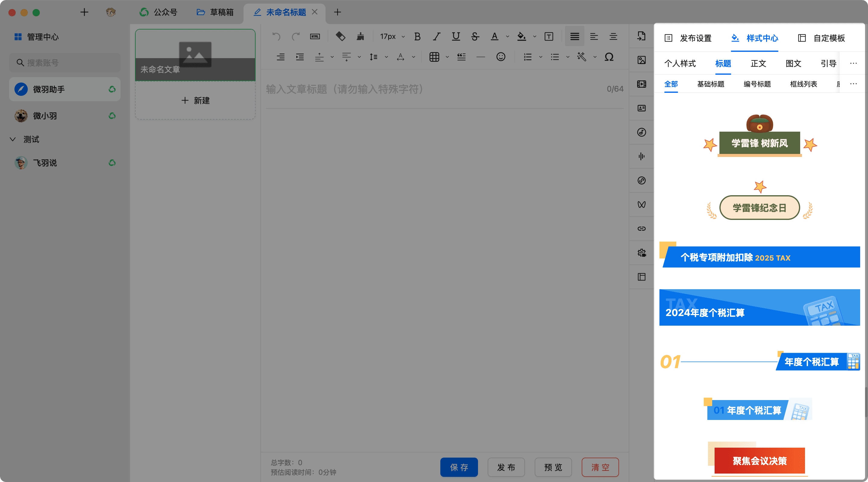The width and height of the screenshot is (868, 482).
Task: Toggle underline formatting
Action: point(456,36)
